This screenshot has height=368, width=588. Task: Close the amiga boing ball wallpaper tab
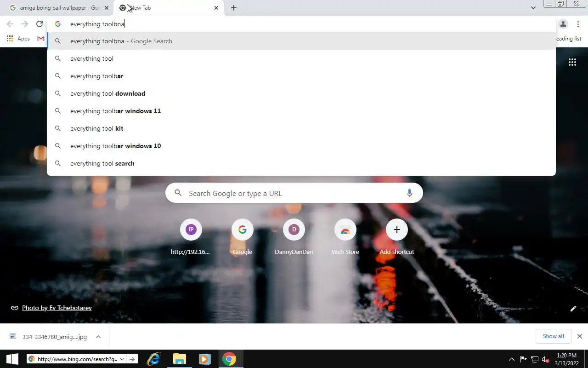pos(106,8)
